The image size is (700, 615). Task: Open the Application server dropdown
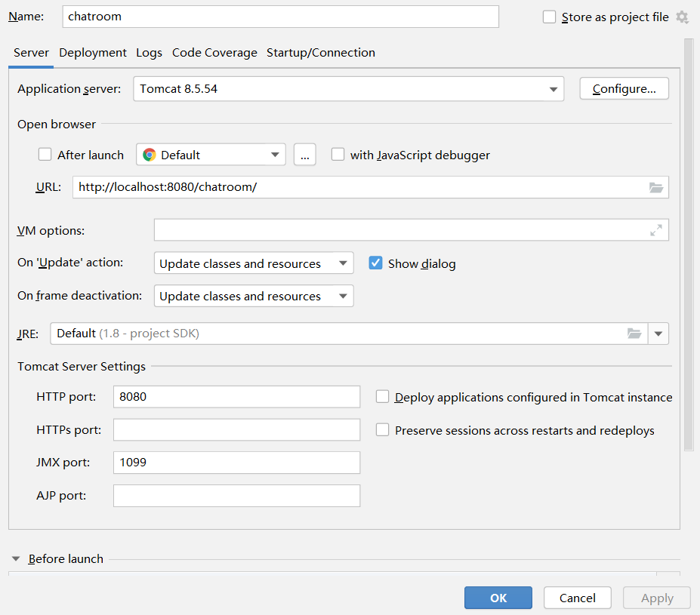tap(554, 88)
